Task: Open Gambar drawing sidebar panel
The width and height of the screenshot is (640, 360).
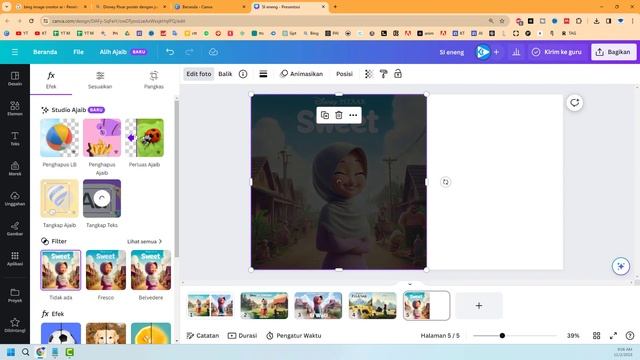Action: click(x=15, y=229)
